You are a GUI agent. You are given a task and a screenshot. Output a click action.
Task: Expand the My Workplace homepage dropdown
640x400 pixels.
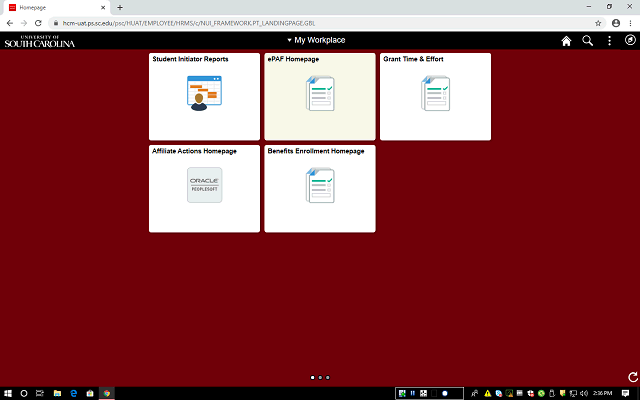pos(316,40)
